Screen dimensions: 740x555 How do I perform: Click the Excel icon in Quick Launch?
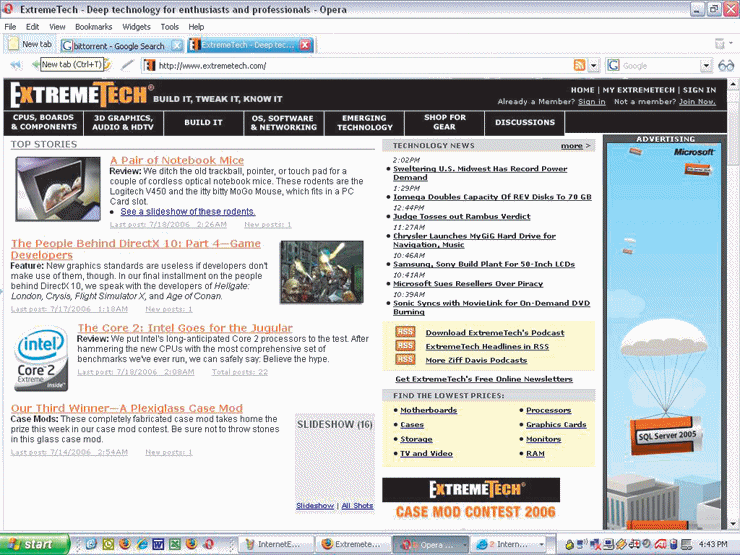(x=175, y=544)
